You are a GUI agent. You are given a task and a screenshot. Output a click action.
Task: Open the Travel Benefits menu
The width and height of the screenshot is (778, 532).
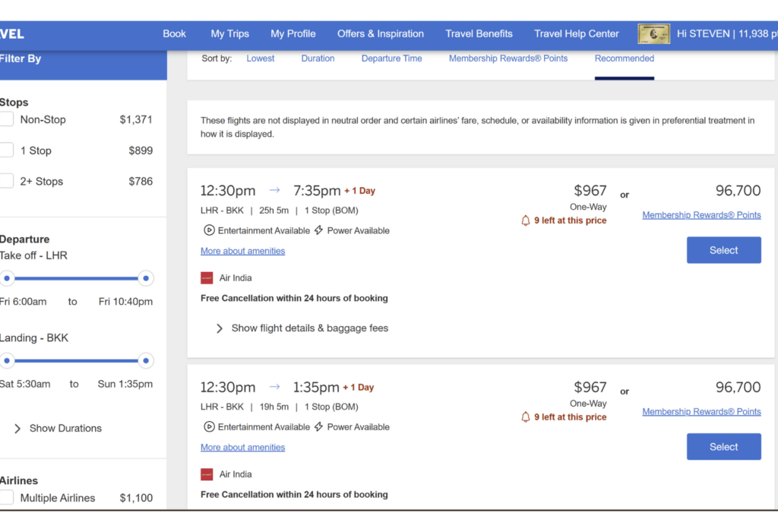pyautogui.click(x=479, y=33)
